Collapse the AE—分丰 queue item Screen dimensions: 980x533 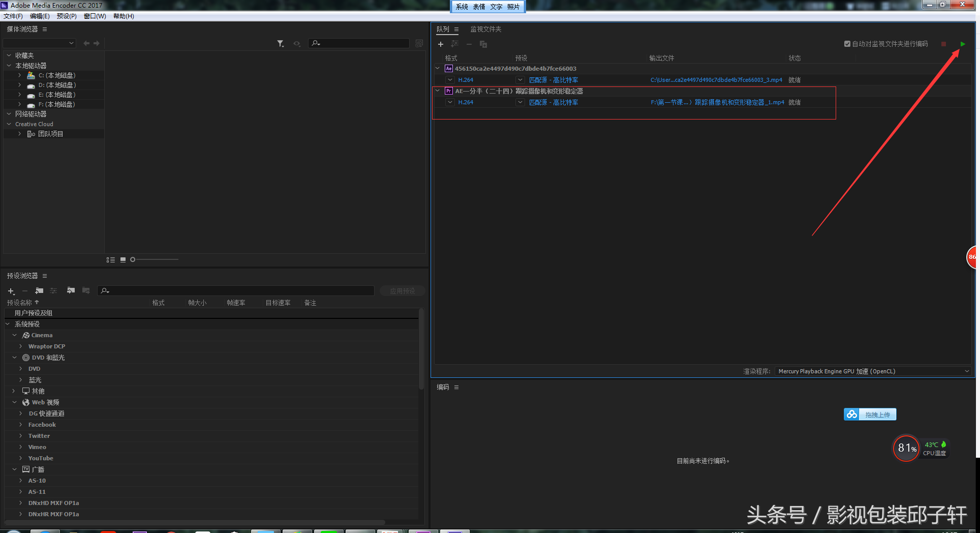point(438,91)
